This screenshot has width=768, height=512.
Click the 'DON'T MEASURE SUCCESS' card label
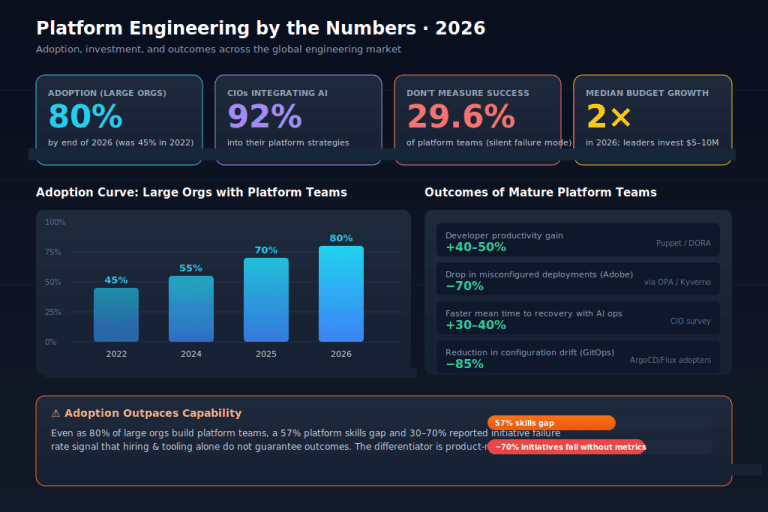[468, 93]
